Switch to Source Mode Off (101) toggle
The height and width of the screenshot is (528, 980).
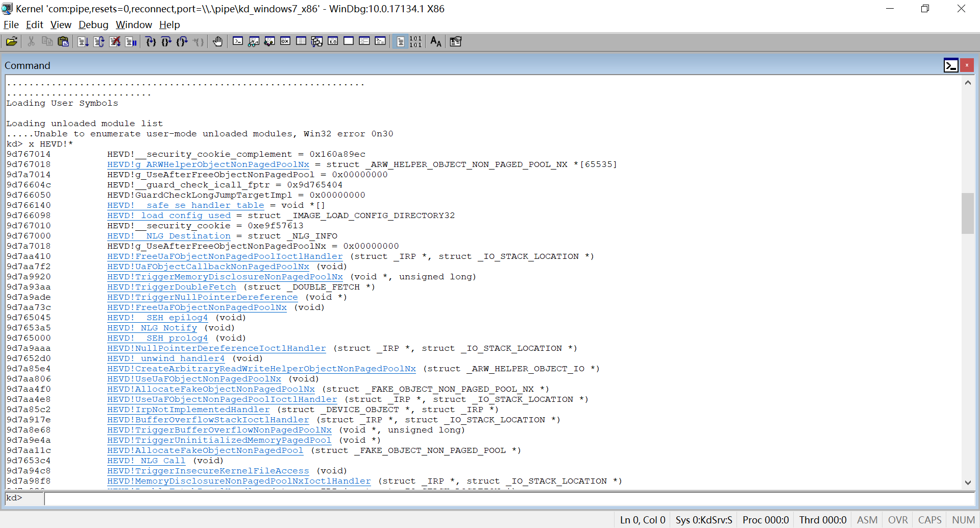pos(416,42)
